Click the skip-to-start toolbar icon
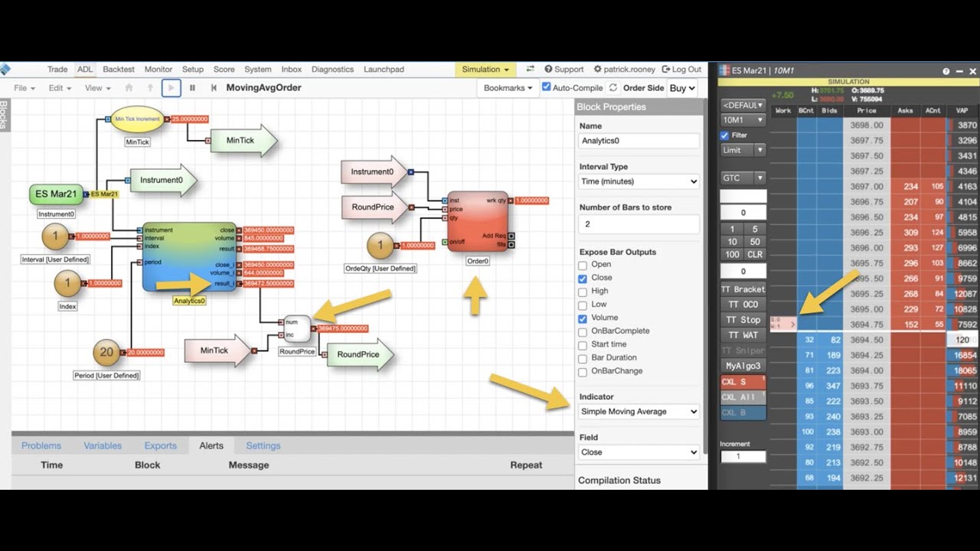This screenshot has height=551, width=980. (x=214, y=88)
